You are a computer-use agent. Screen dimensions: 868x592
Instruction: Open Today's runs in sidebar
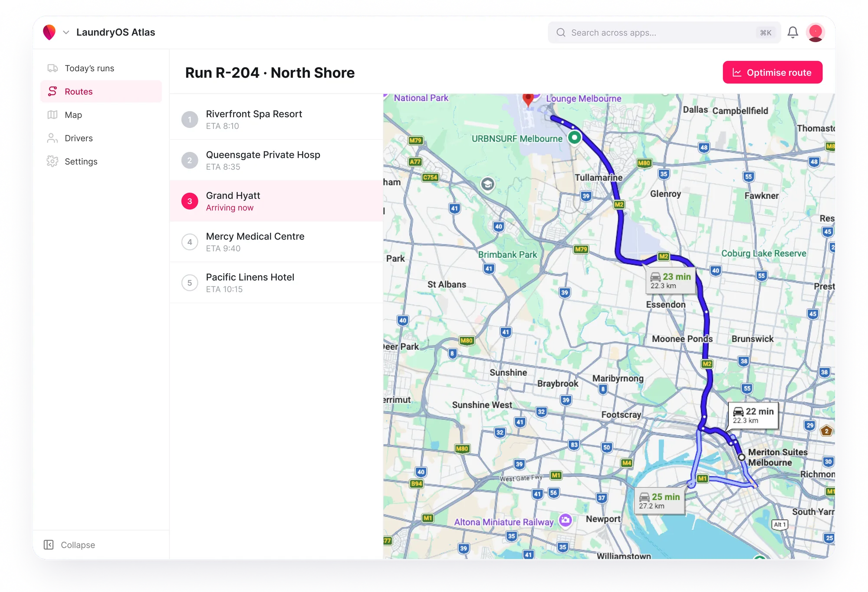coord(101,68)
